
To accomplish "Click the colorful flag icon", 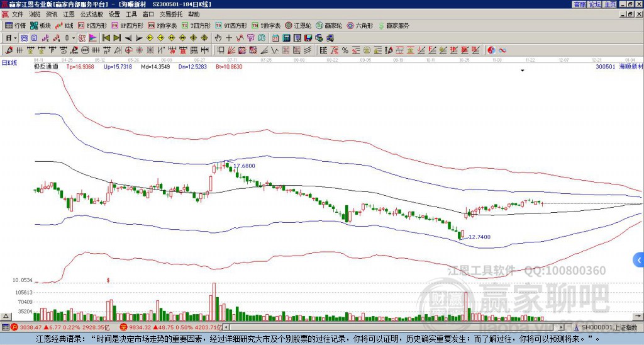I will point(93,38).
